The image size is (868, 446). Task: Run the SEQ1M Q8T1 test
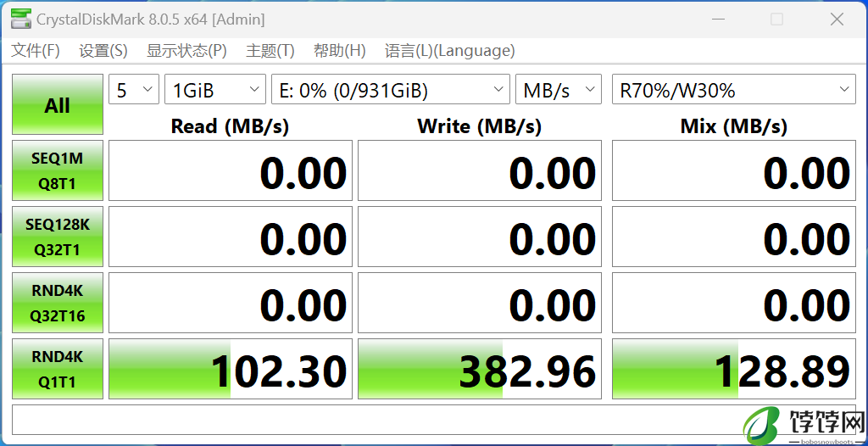point(58,170)
